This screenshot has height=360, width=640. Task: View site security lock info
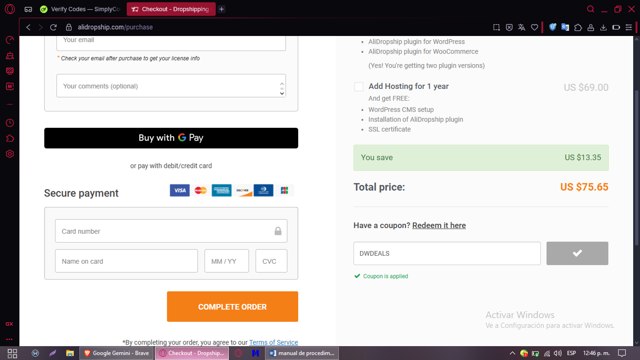coord(69,27)
